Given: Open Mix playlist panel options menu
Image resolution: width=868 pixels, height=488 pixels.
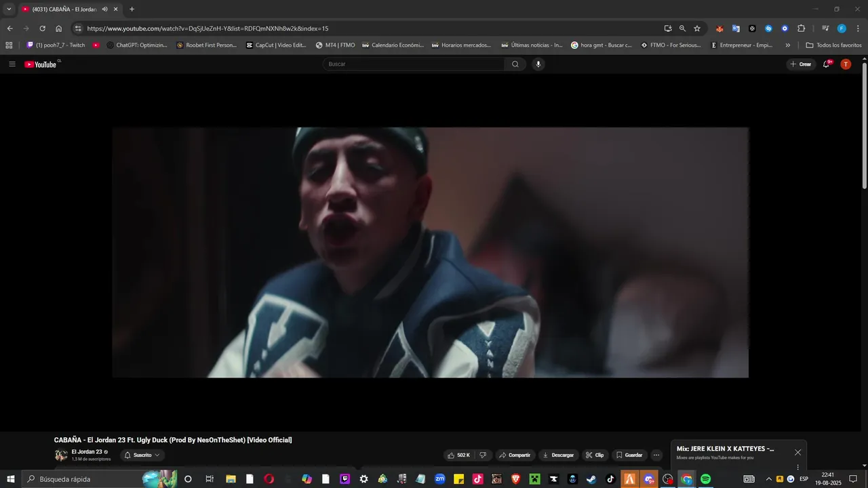Looking at the screenshot, I should click(x=797, y=467).
